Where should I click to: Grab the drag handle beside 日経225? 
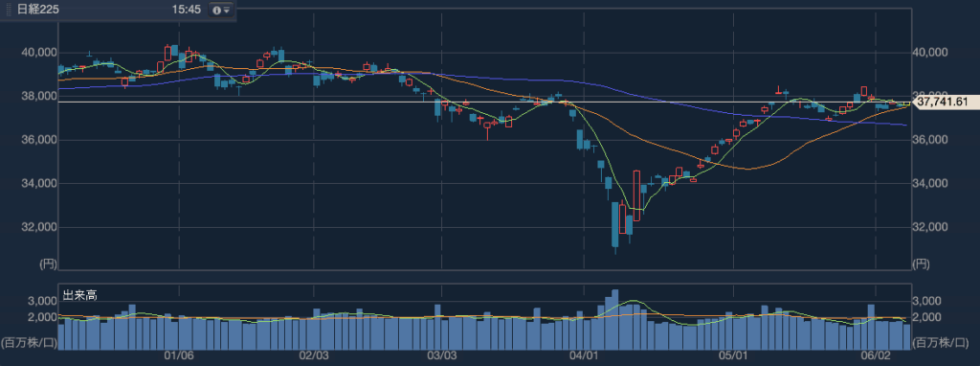coord(10,11)
